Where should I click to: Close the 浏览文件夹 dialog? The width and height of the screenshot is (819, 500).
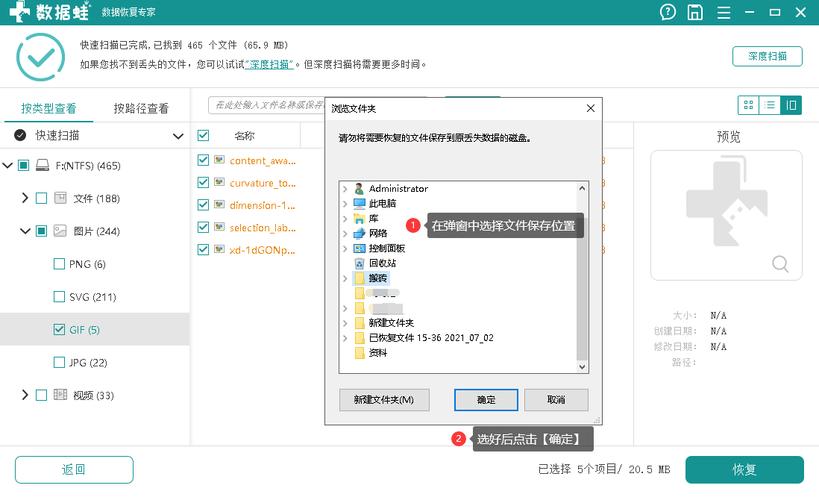tap(591, 108)
